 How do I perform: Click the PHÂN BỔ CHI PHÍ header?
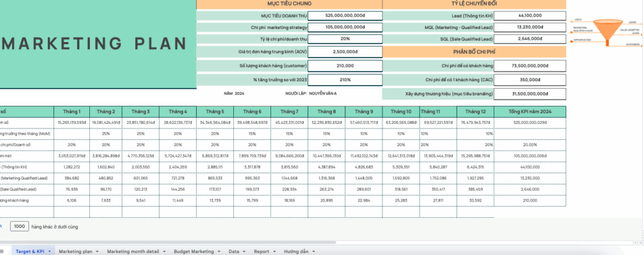pyautogui.click(x=474, y=52)
